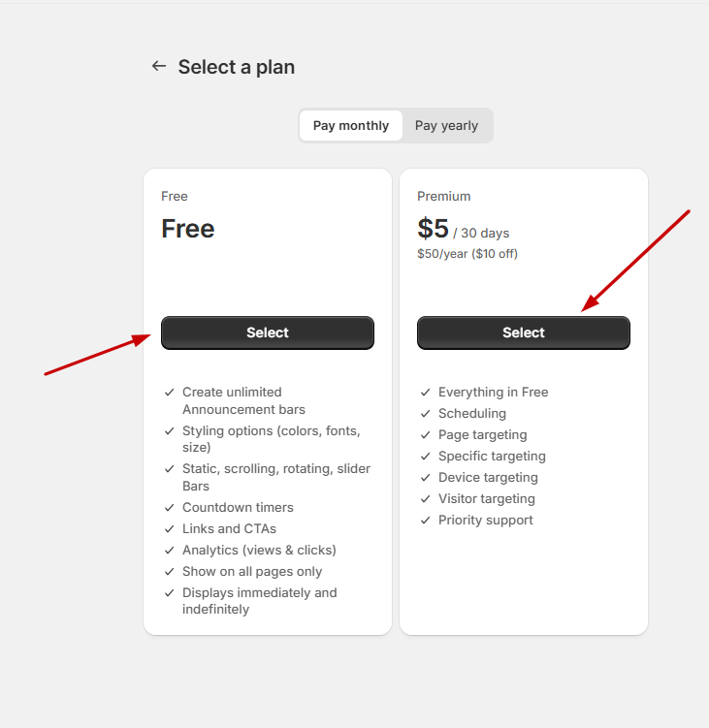Click the checkmark next to Everything in Free
The height and width of the screenshot is (728, 709).
[426, 393]
